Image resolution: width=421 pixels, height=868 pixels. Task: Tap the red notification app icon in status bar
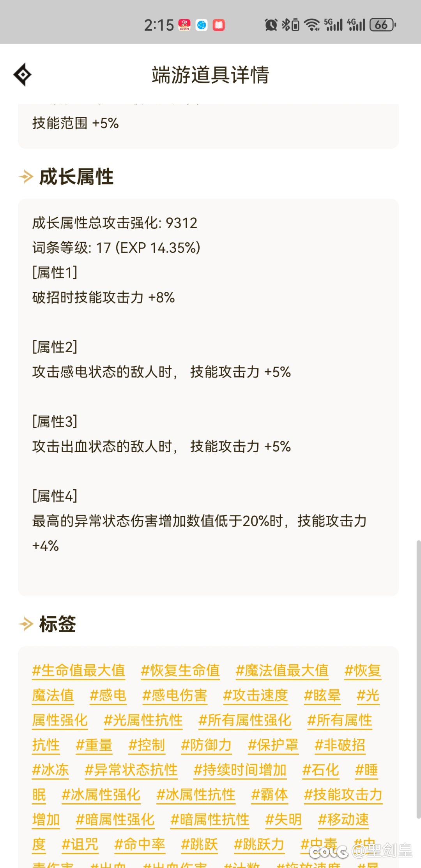(x=219, y=25)
